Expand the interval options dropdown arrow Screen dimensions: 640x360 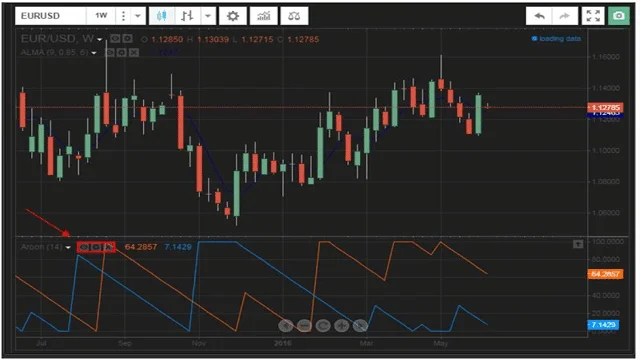pos(138,16)
